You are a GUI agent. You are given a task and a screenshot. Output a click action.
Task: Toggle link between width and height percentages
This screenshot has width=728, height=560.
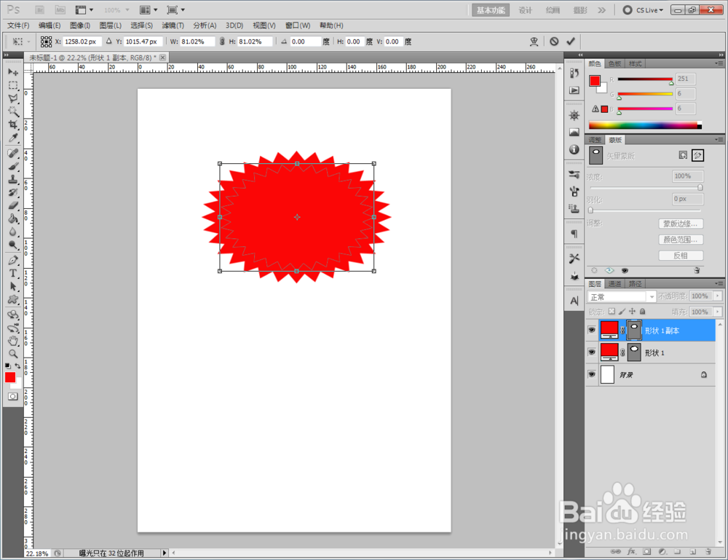[x=222, y=42]
